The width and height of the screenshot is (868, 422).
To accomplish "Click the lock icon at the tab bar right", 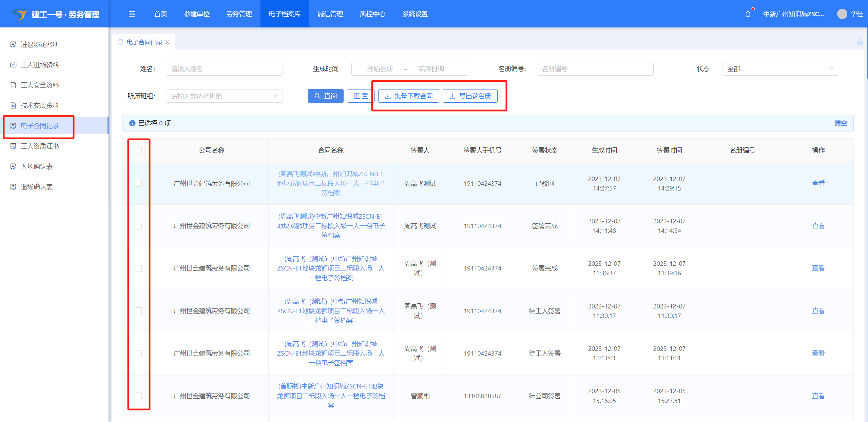I will 860,42.
